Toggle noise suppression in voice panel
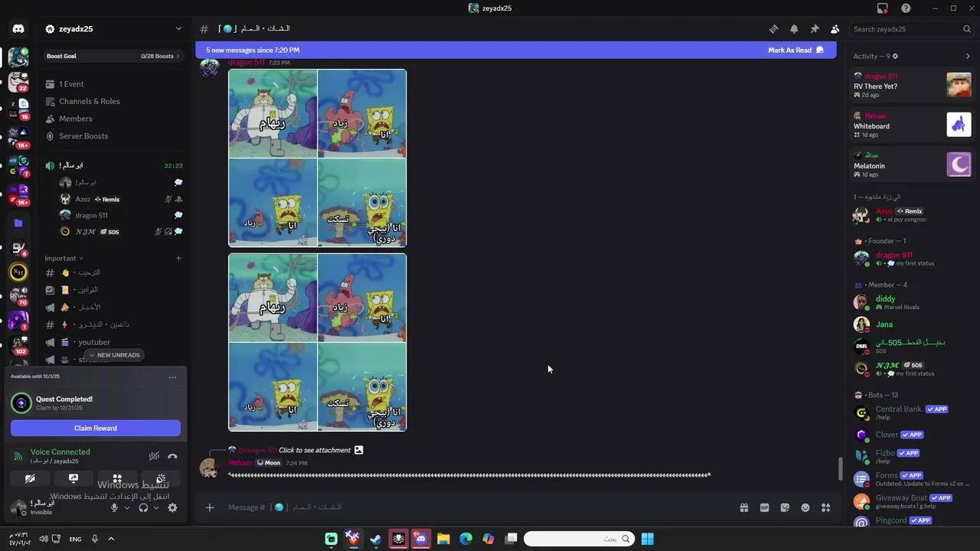The image size is (980, 551). pos(154,456)
